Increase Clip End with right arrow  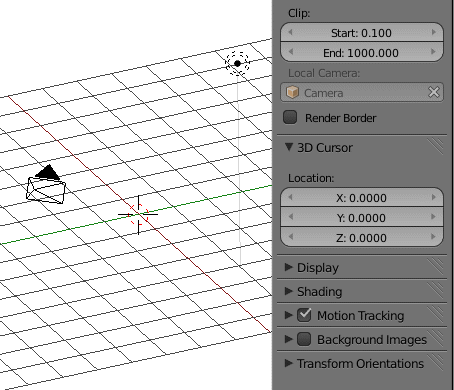[433, 52]
